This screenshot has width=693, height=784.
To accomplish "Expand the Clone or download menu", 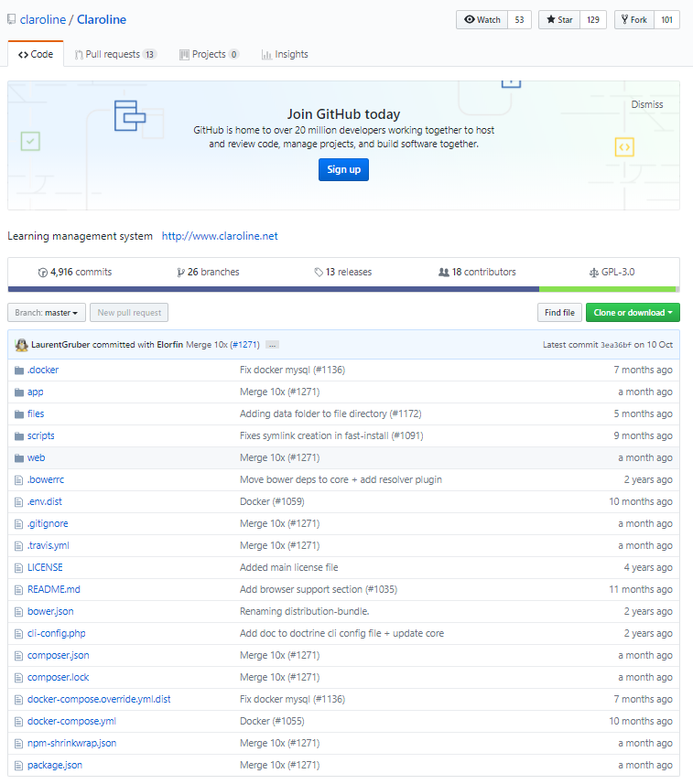I will click(633, 313).
